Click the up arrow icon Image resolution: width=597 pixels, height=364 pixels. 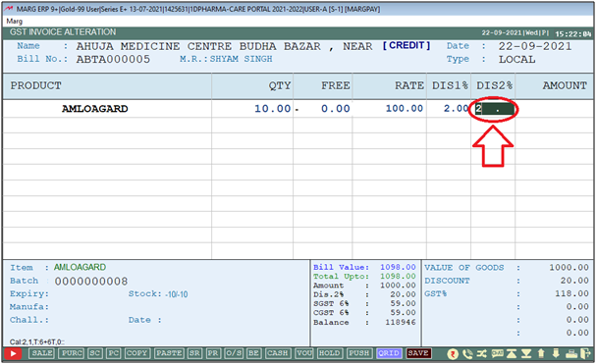pos(541,354)
